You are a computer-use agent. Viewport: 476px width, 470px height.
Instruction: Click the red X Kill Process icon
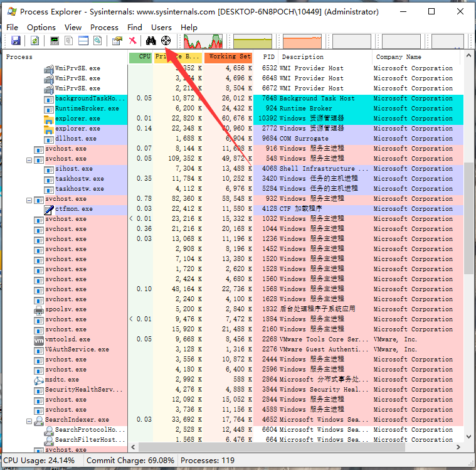tap(133, 40)
